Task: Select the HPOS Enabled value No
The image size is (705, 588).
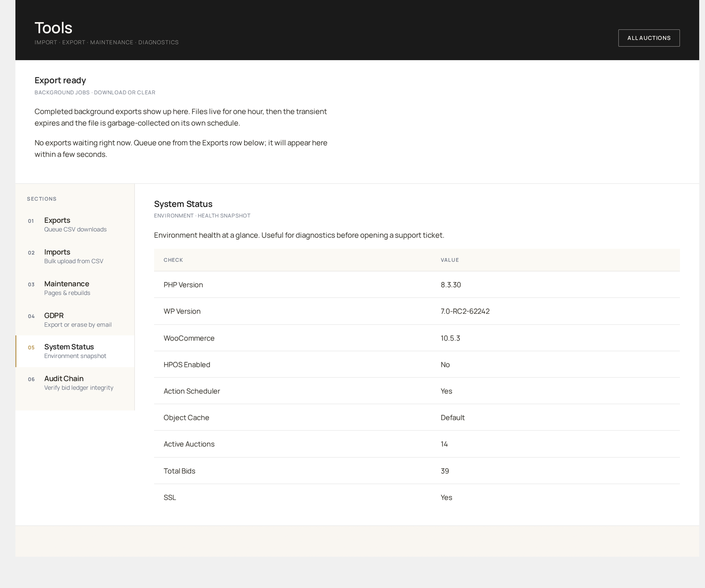Action: click(x=445, y=365)
